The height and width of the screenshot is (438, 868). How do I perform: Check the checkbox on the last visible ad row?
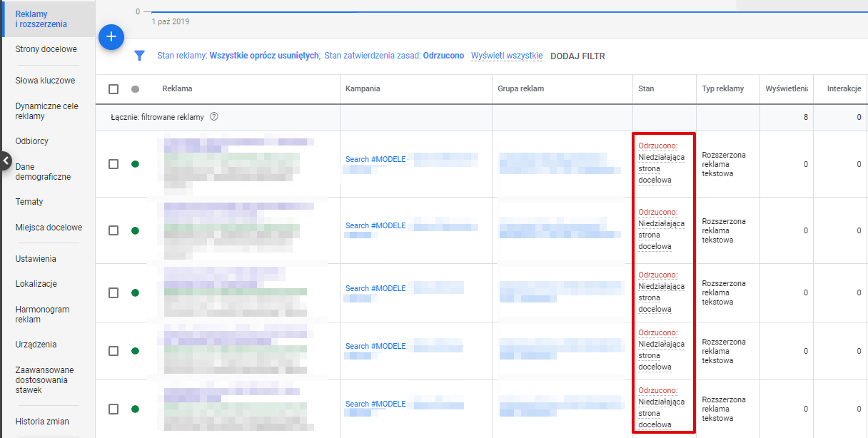tap(112, 409)
